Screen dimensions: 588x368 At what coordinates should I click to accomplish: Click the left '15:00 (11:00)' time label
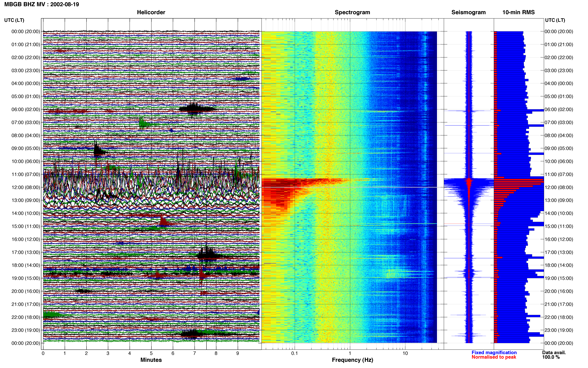(26, 226)
